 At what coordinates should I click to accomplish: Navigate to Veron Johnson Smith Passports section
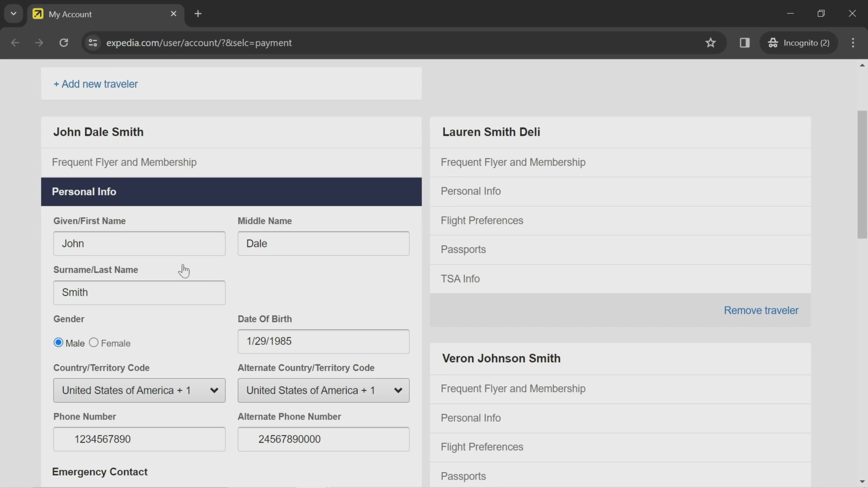[464, 476]
